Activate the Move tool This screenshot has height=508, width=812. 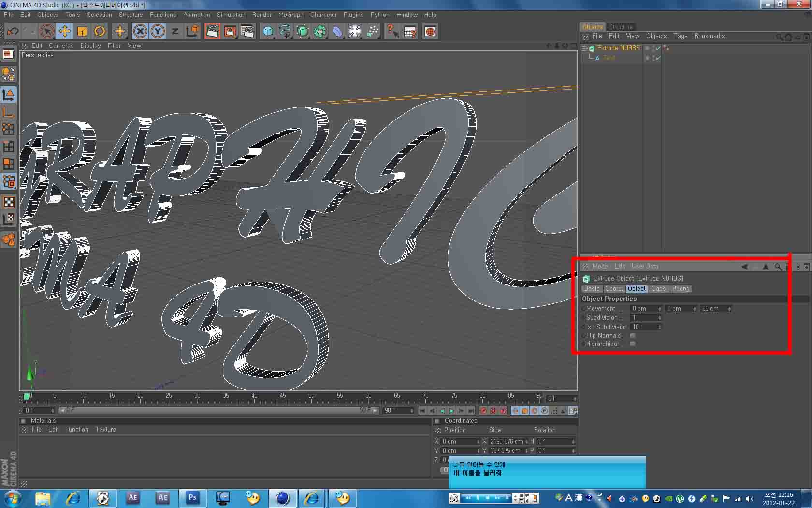64,31
